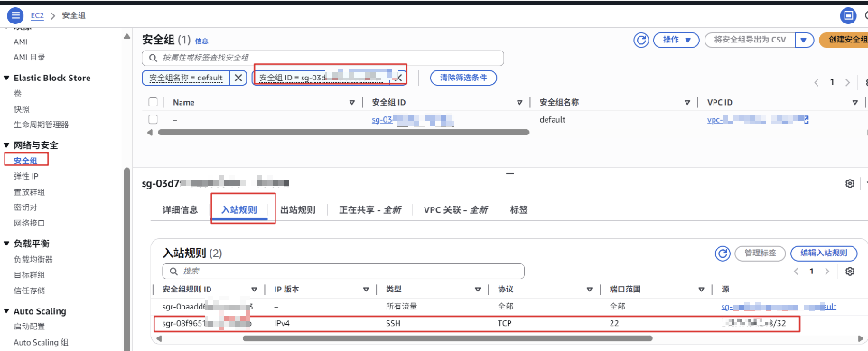Image resolution: width=868 pixels, height=351 pixels.
Task: Open VPC ID external link icon
Action: 806,119
